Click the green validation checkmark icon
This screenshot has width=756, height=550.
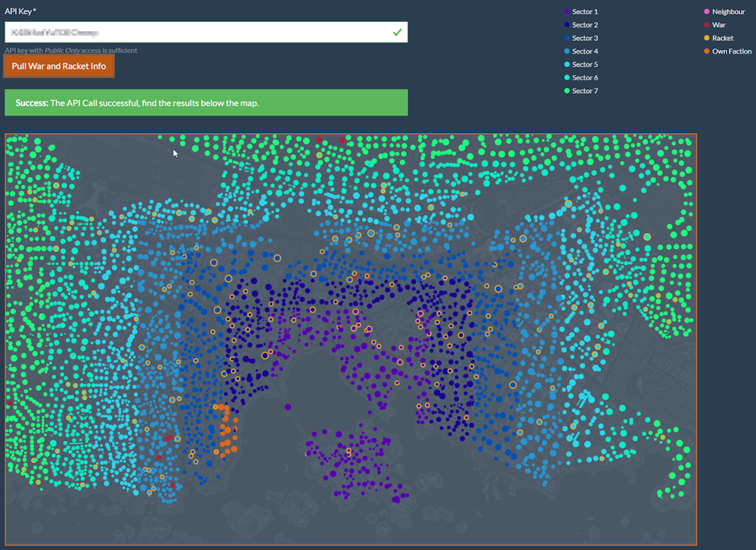point(397,33)
